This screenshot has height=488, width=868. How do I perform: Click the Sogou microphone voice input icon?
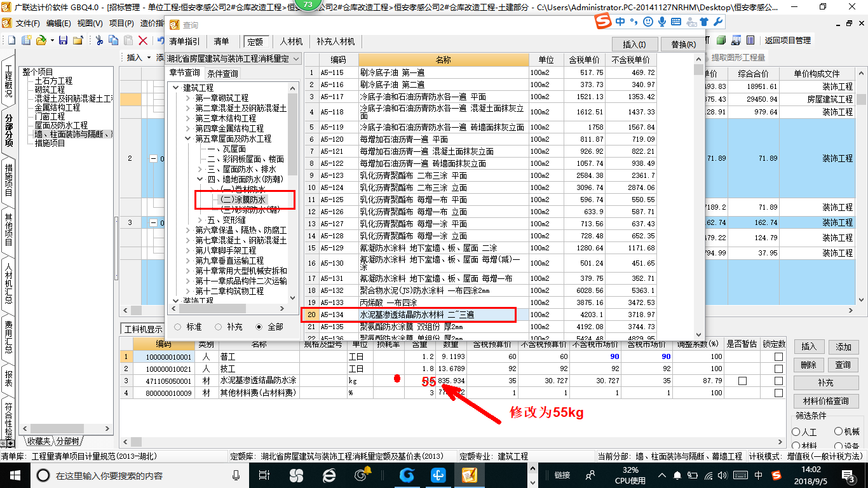coord(662,22)
